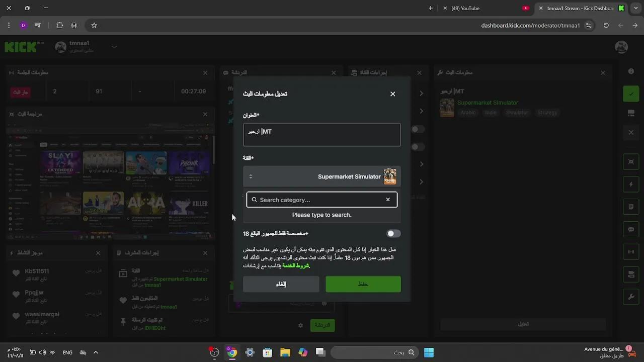The width and height of the screenshot is (644, 362).
Task: Click the green checkmark sidebar button
Action: pyautogui.click(x=631, y=94)
